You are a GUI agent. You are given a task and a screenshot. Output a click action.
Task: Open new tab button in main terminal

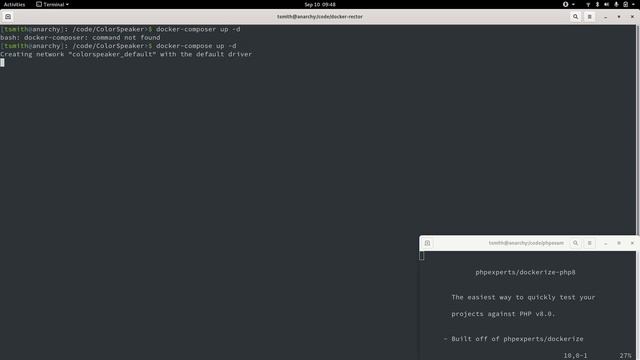pyautogui.click(x=8, y=17)
